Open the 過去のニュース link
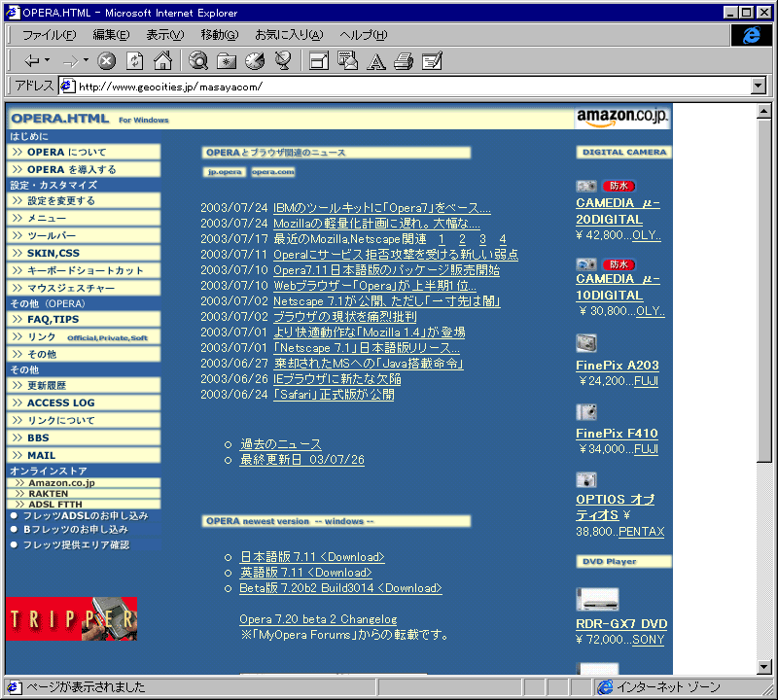The image size is (778, 700). click(281, 444)
